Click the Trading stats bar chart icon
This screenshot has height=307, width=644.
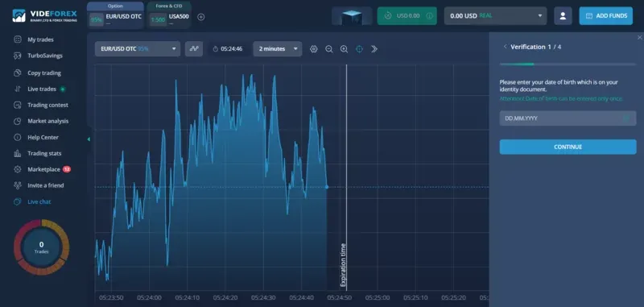(x=17, y=153)
